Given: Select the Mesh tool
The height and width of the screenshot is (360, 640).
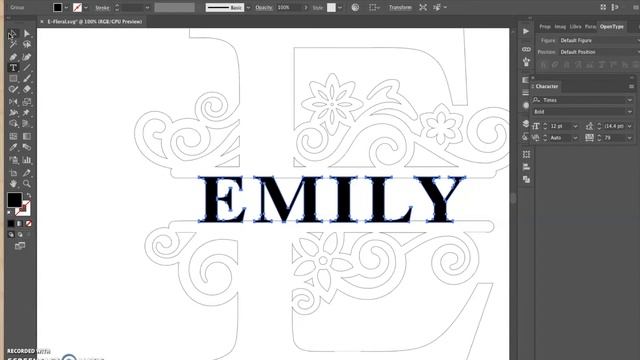Looking at the screenshot, I should [x=13, y=136].
